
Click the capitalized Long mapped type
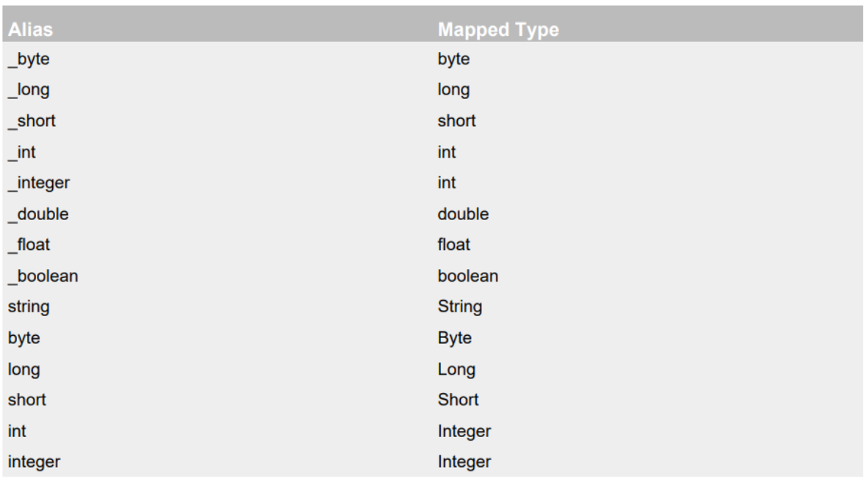(456, 370)
